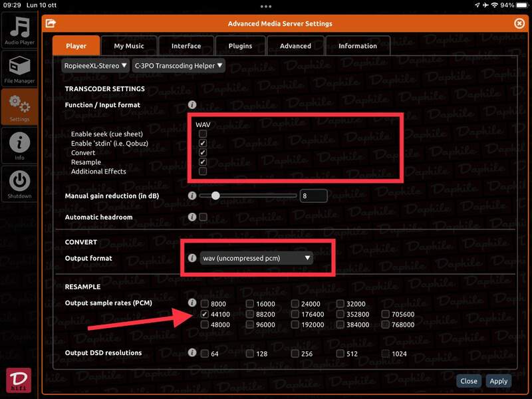532x399 pixels.
Task: Check the 96000 sample rate box
Action: [250, 325]
